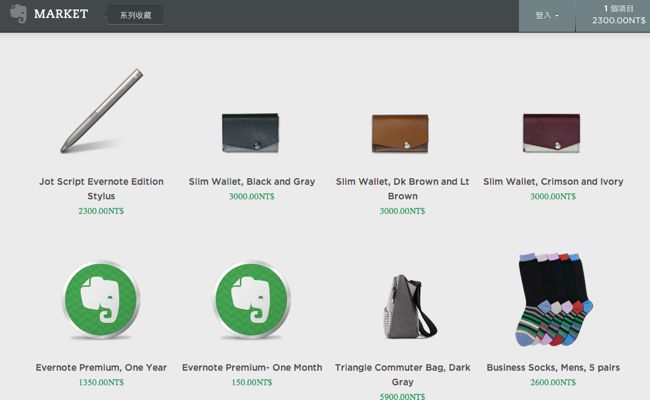The width and height of the screenshot is (650, 400).
Task: Expand the 登入 login dropdown
Action: 547,16
